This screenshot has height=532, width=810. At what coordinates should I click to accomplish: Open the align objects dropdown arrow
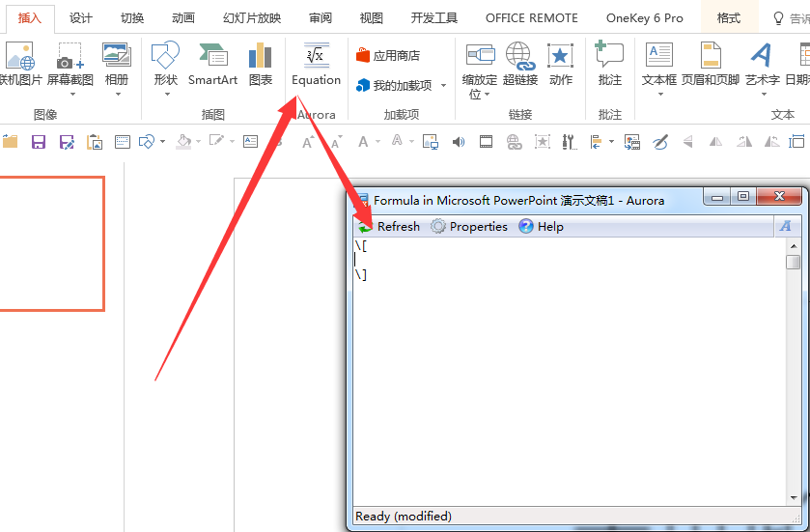(612, 142)
